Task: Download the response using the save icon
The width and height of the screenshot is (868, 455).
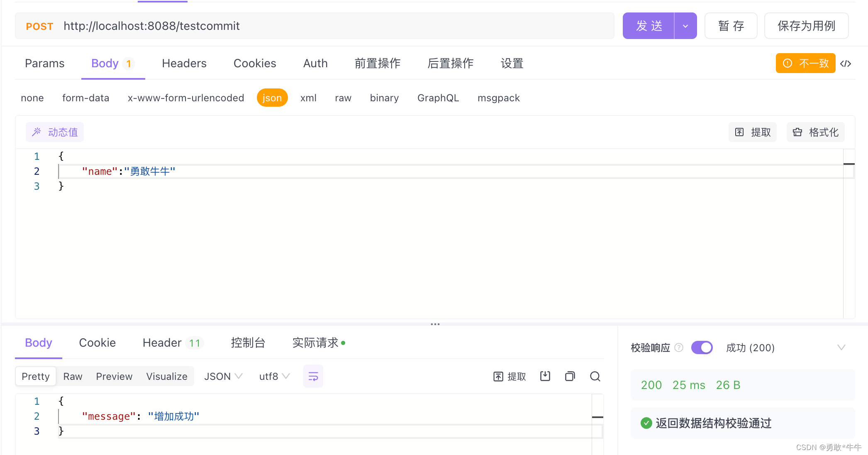Action: pyautogui.click(x=545, y=377)
